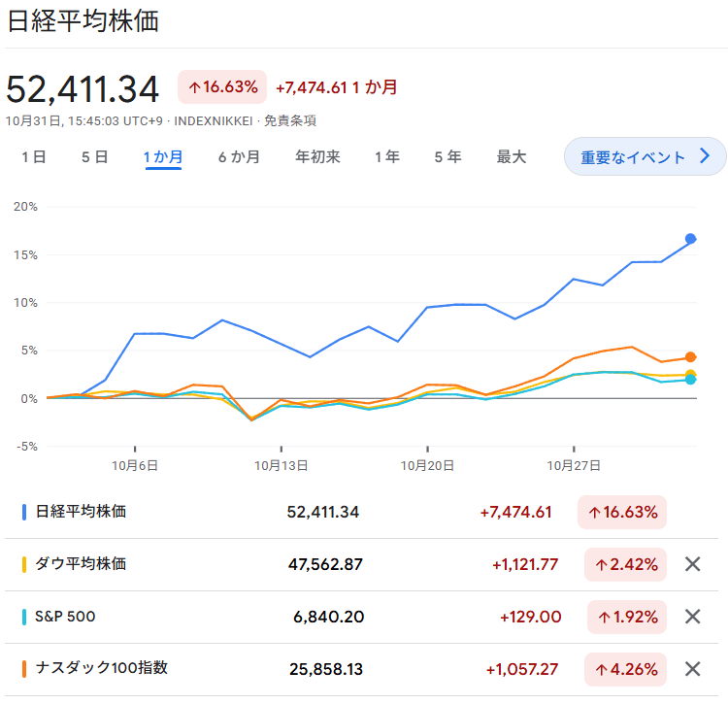Screen dimensions: 728x704
Task: Open the 日経平均株価 row in comparison list
Action: tap(361, 512)
